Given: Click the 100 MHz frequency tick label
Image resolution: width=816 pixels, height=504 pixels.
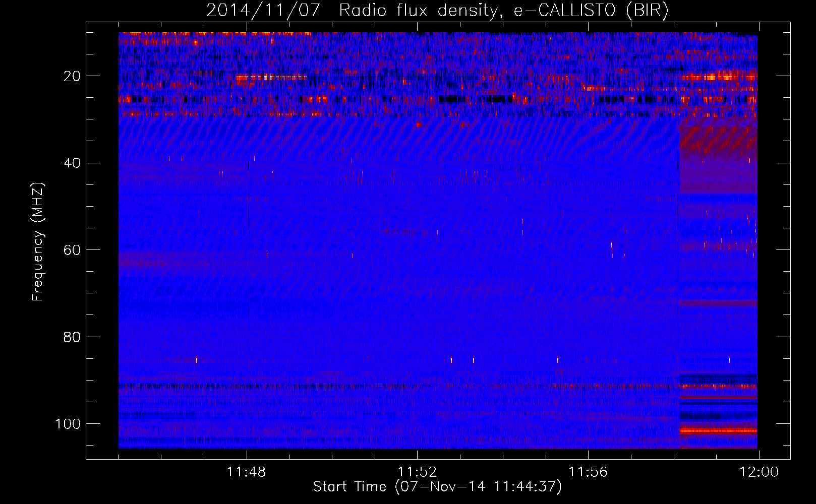Looking at the screenshot, I should click(x=68, y=424).
